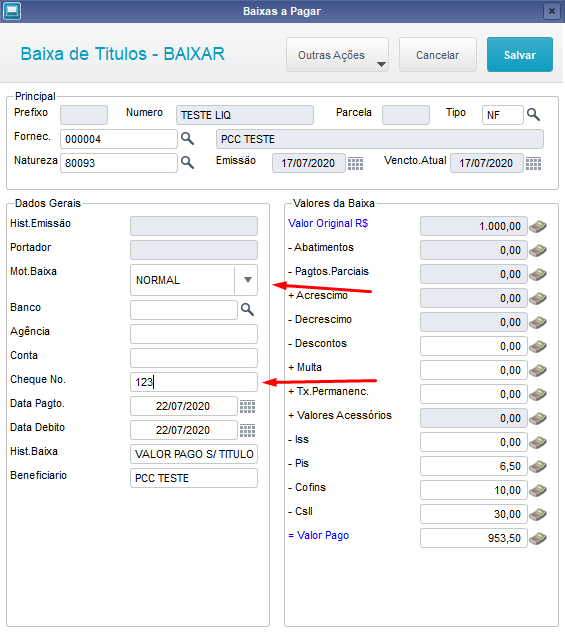Viewport: 565px width, 632px height.
Task: Click the Pis value field 6,50
Action: point(474,466)
